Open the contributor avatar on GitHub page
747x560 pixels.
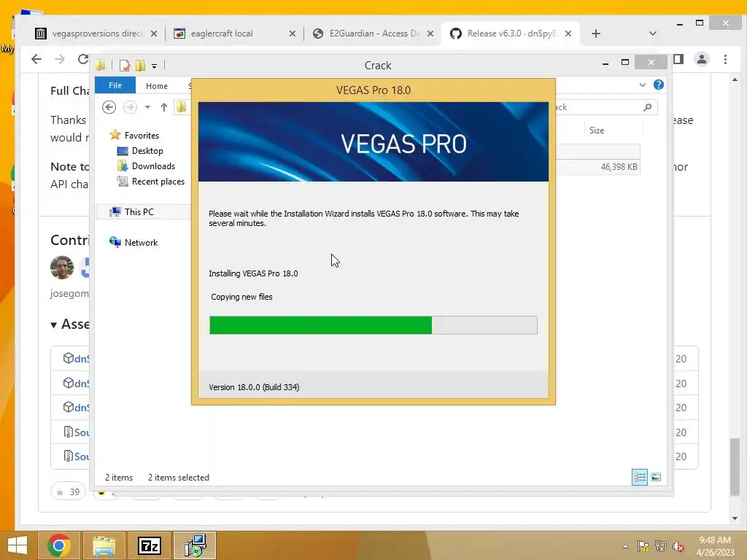[62, 267]
